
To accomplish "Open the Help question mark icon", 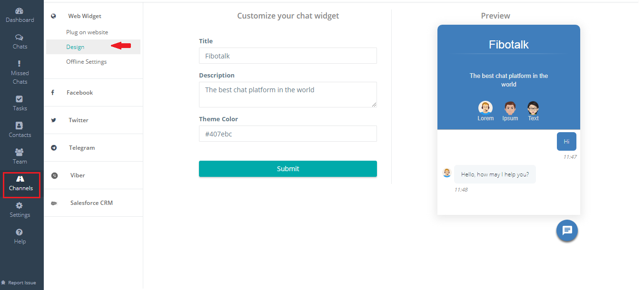I will tap(20, 232).
